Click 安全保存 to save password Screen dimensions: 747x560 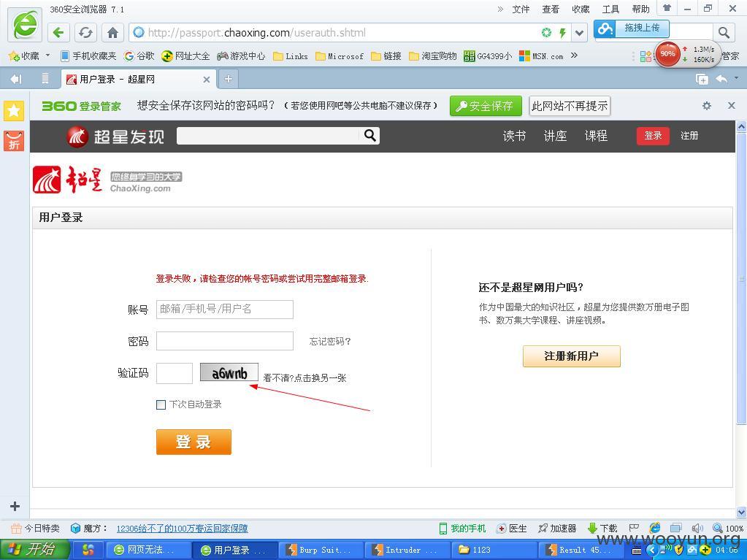pyautogui.click(x=486, y=106)
